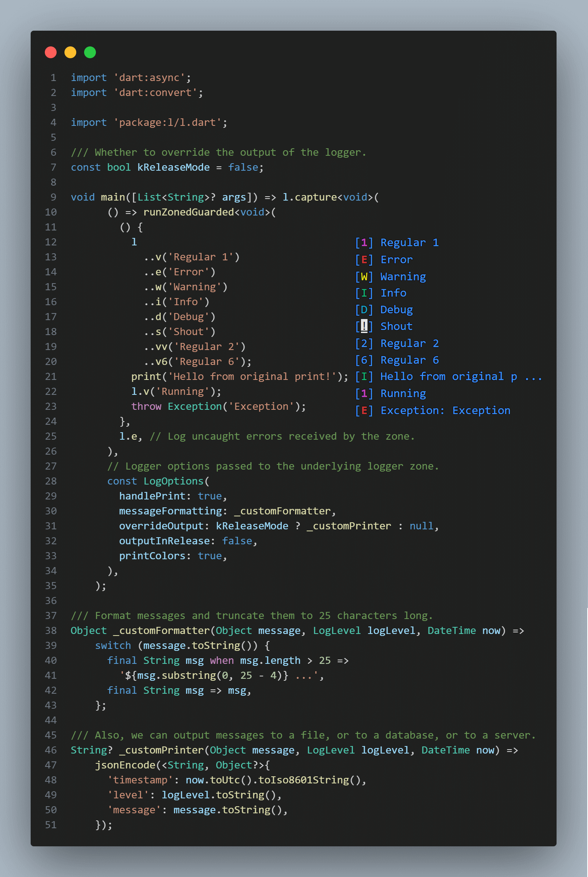Click the red close window dot

click(x=51, y=52)
